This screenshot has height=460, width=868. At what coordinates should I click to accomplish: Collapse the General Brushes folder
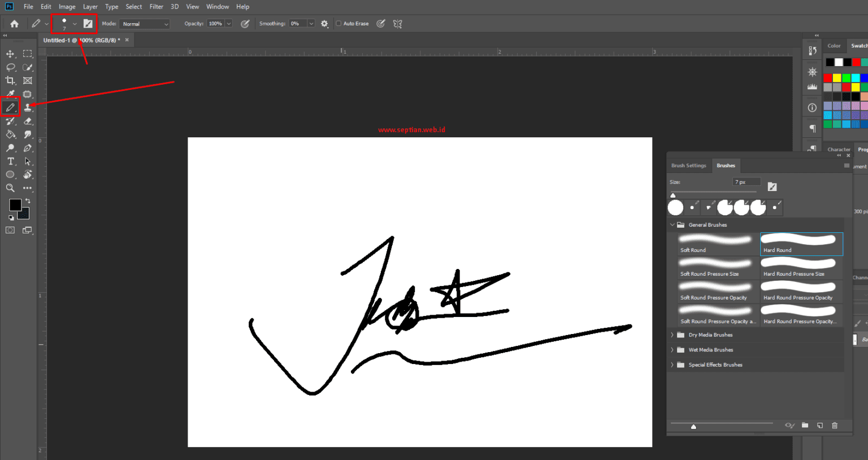[672, 225]
